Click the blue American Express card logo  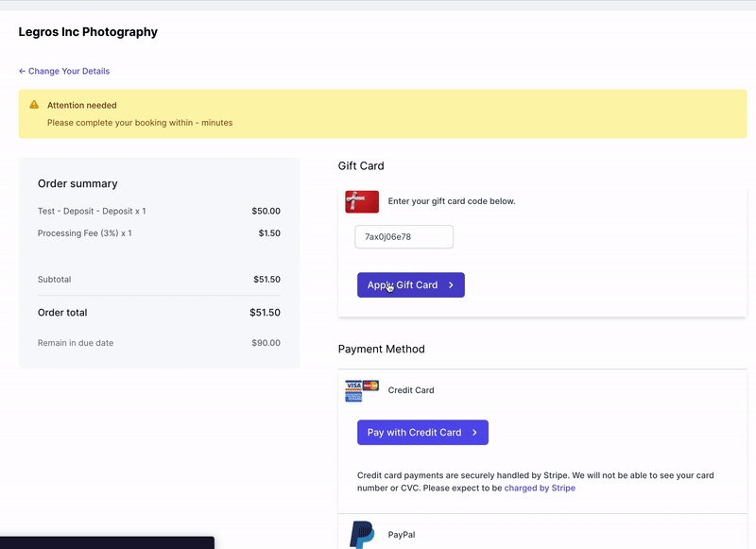(354, 398)
